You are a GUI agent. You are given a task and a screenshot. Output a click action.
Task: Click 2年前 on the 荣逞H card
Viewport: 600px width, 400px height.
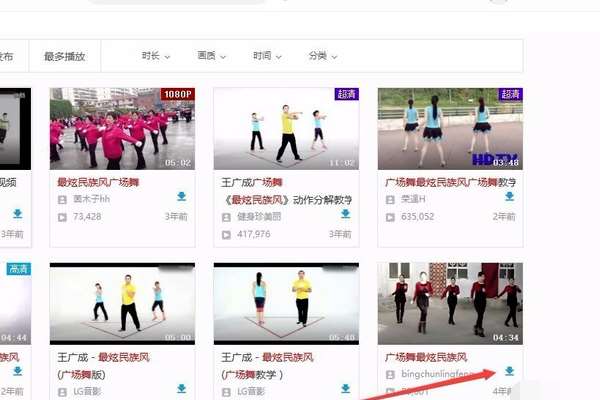pyautogui.click(x=504, y=217)
